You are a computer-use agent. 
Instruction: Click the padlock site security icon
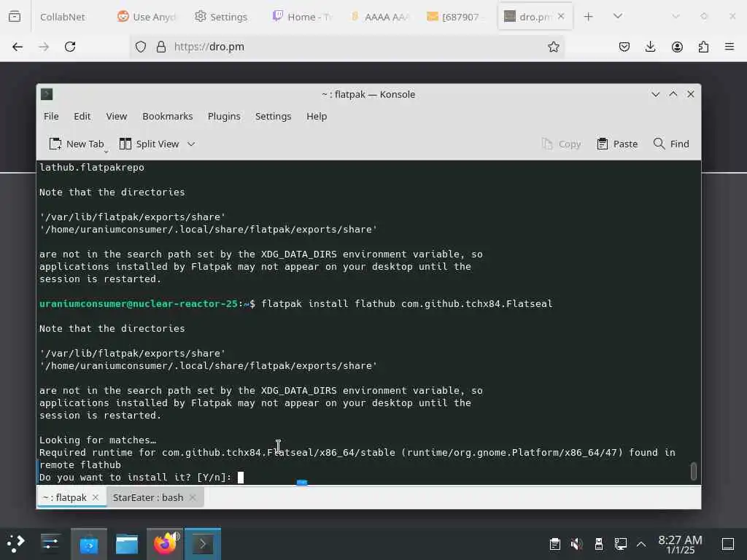(161, 47)
